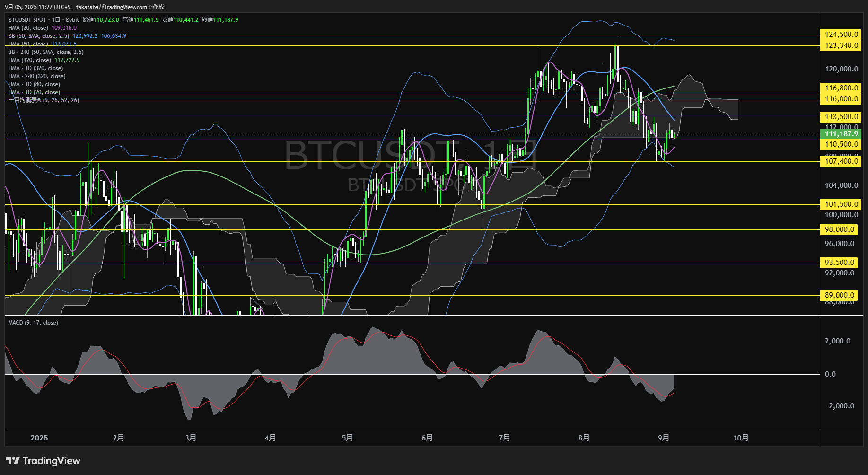Click the 113,500.0 yellow price label
Image resolution: width=868 pixels, height=475 pixels.
pos(841,117)
